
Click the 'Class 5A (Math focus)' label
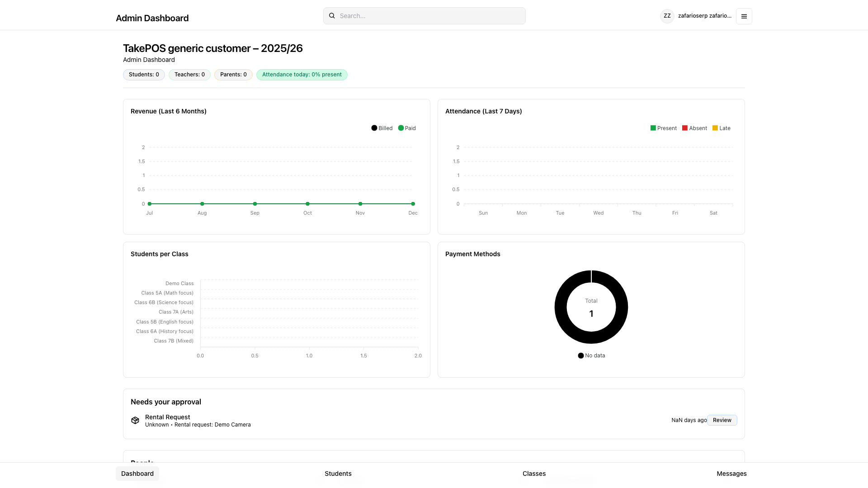click(x=167, y=293)
